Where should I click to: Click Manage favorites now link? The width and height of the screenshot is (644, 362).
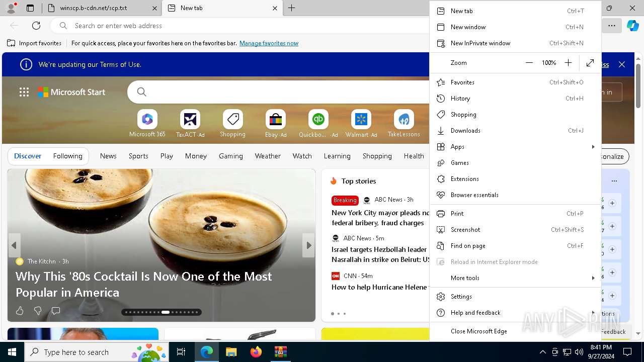pos(269,43)
